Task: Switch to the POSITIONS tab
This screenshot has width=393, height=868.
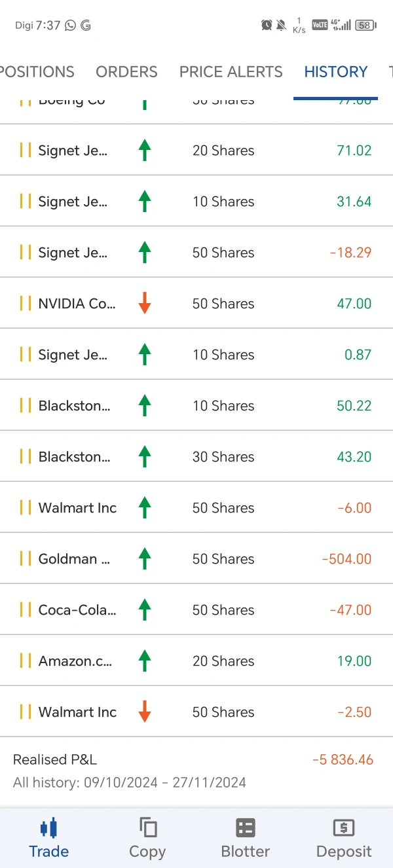Action: point(37,72)
